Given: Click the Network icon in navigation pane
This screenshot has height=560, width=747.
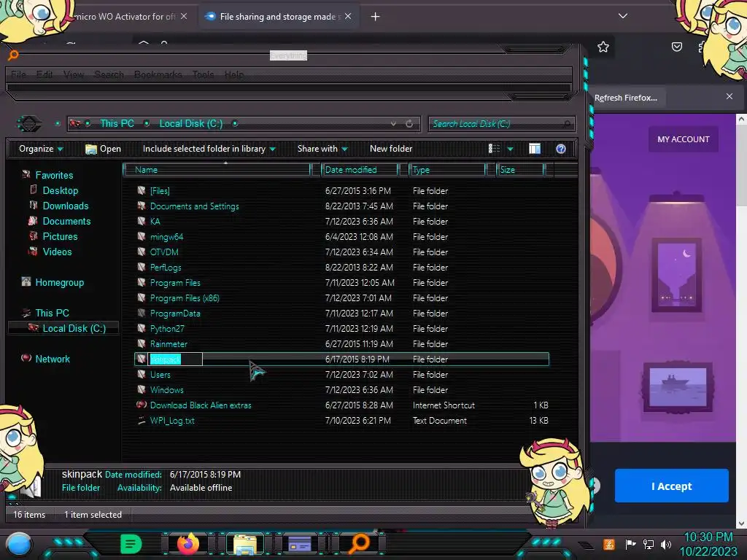Looking at the screenshot, I should pyautogui.click(x=26, y=358).
